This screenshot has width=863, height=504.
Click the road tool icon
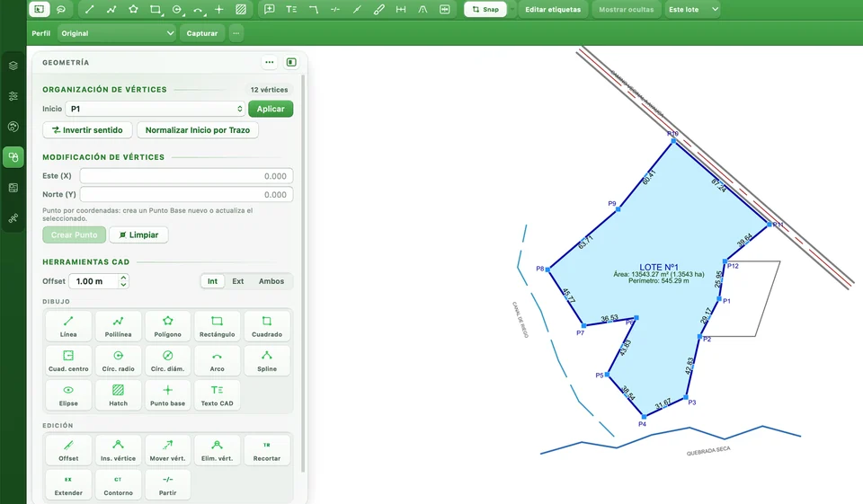tap(423, 9)
